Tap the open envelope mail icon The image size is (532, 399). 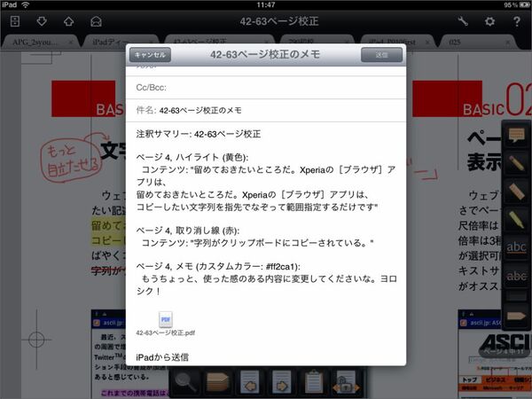tap(96, 21)
